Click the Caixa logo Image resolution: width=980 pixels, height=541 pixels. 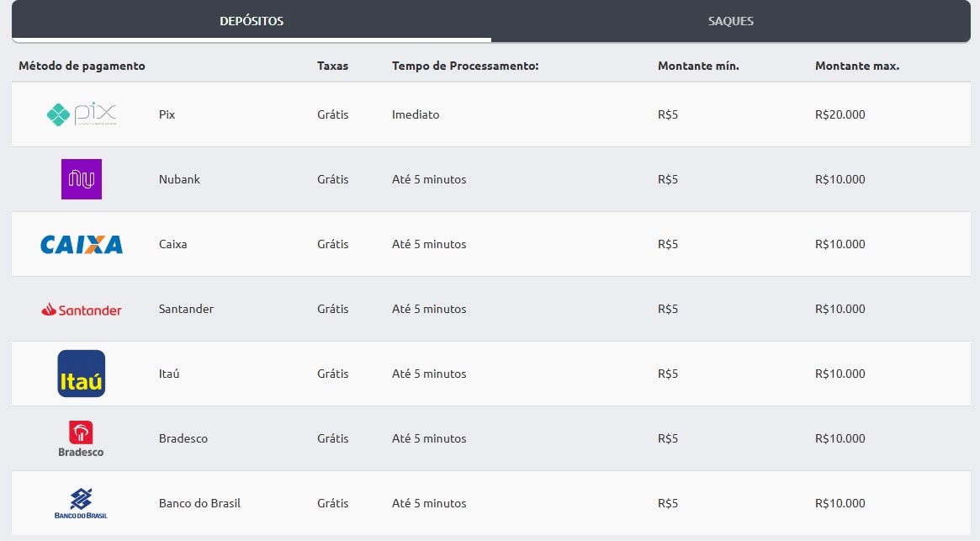click(82, 245)
